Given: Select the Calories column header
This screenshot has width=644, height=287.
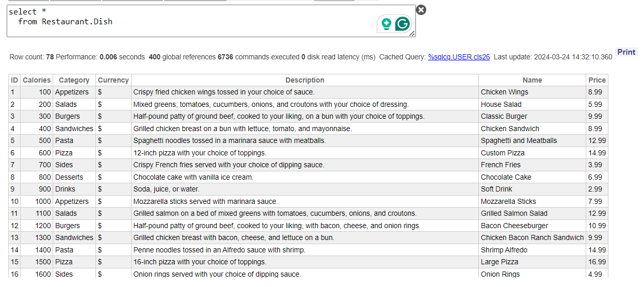Looking at the screenshot, I should point(37,80).
